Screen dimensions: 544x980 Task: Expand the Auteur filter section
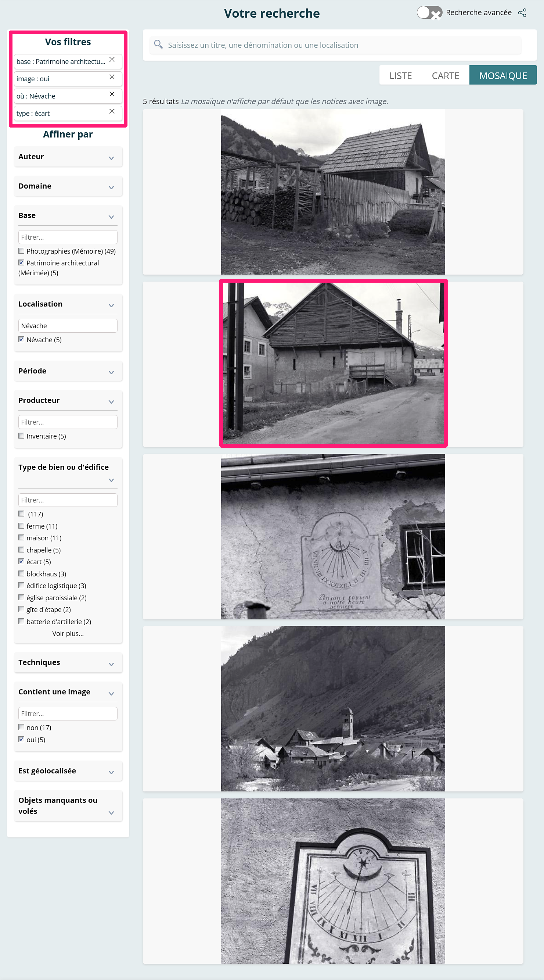pyautogui.click(x=111, y=158)
